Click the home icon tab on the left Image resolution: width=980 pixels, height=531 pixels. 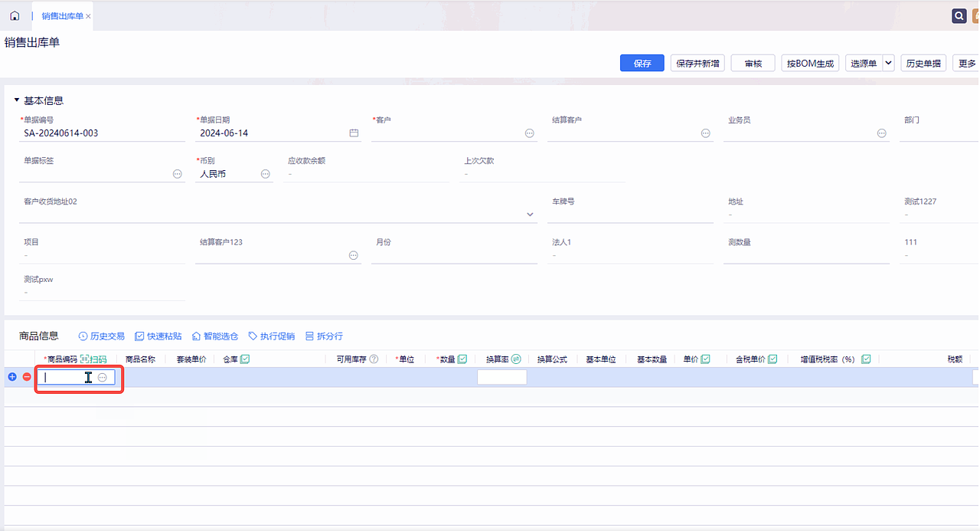tap(14, 15)
